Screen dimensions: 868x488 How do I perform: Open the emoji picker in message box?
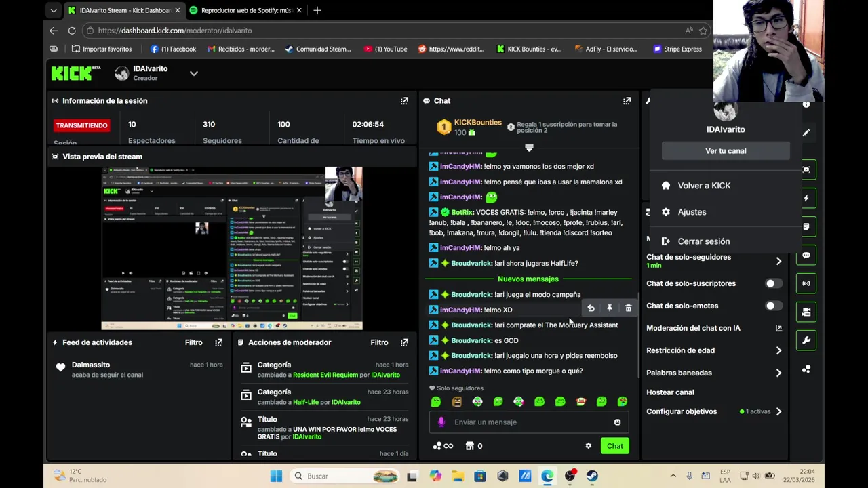(617, 422)
